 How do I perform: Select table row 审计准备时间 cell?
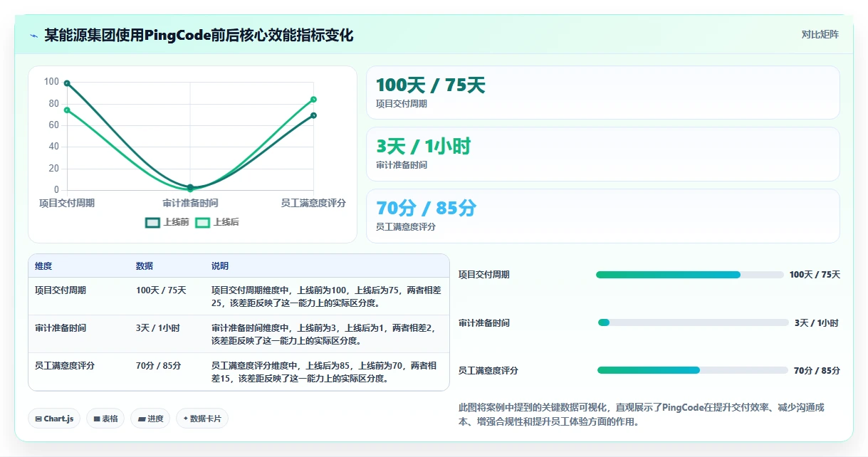[x=61, y=328]
